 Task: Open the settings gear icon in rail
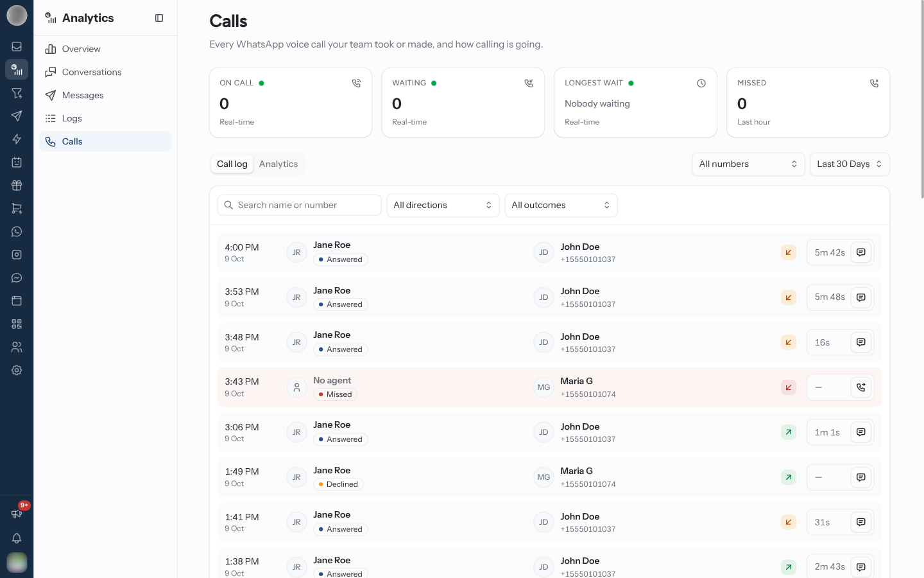coord(17,370)
